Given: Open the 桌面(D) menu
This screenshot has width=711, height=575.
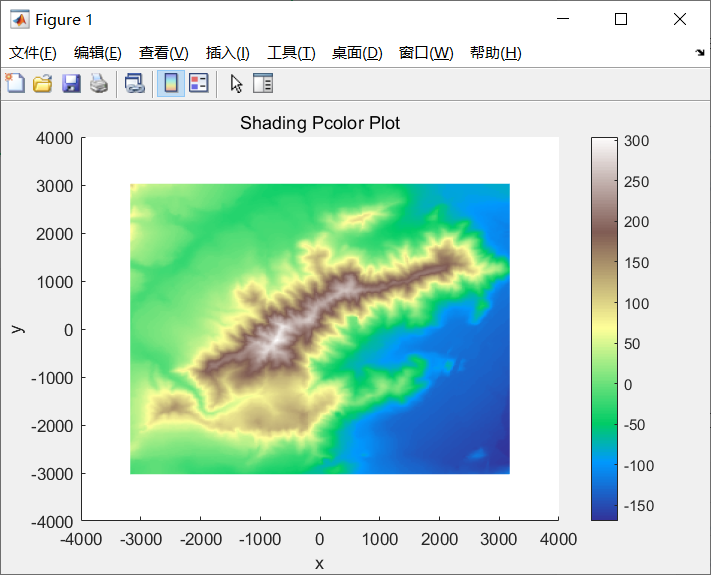Looking at the screenshot, I should pos(357,53).
